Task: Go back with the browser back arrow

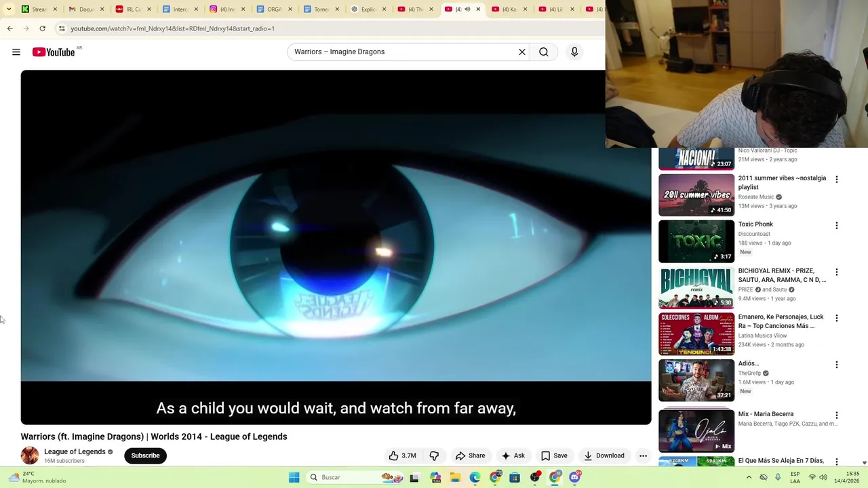Action: point(9,28)
